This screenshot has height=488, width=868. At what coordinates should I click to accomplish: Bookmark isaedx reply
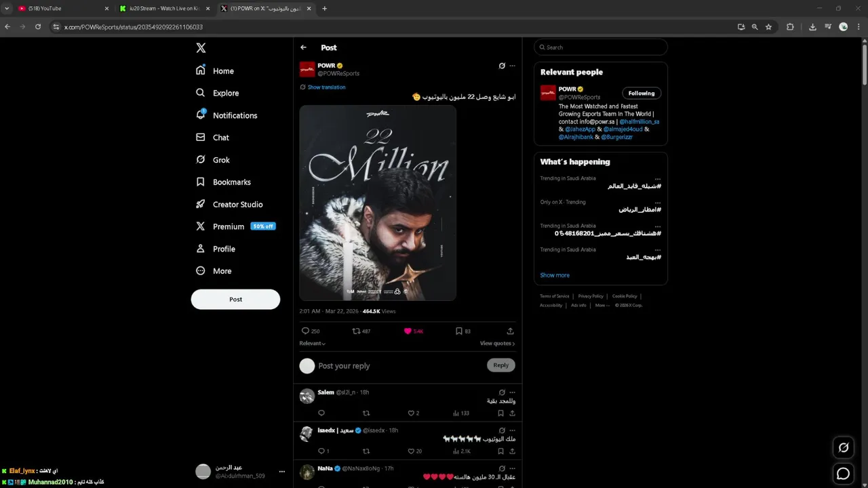click(500, 451)
